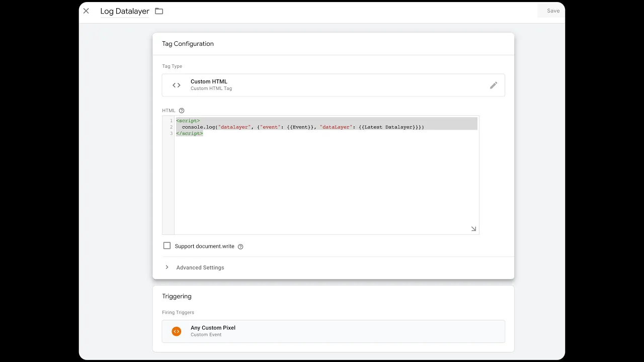Screen dimensions: 644x362
Task: Click the help icon beside Support document.write
Action: (x=240, y=247)
